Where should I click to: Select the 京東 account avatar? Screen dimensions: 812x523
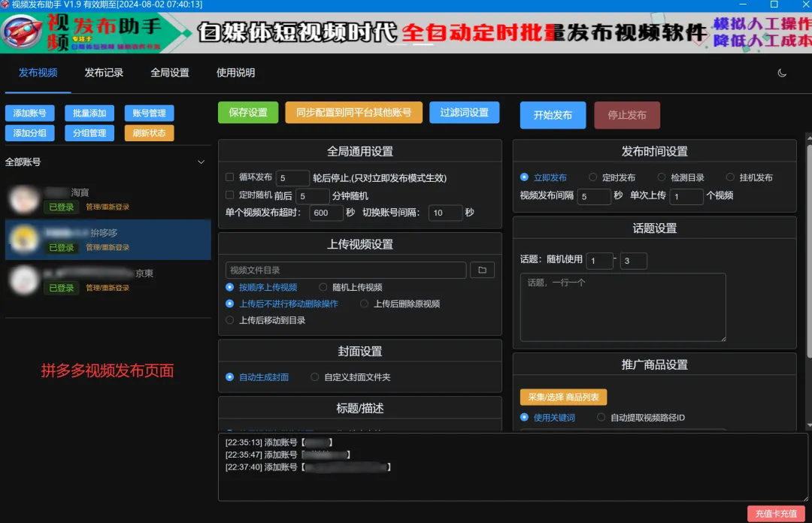click(x=24, y=280)
